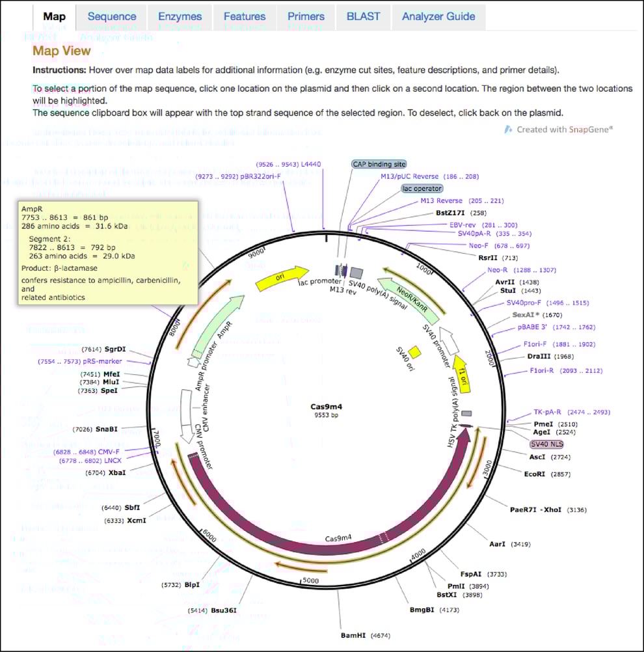Viewport: 644px width, 652px height.
Task: Open the BLAST tab
Action: point(363,16)
